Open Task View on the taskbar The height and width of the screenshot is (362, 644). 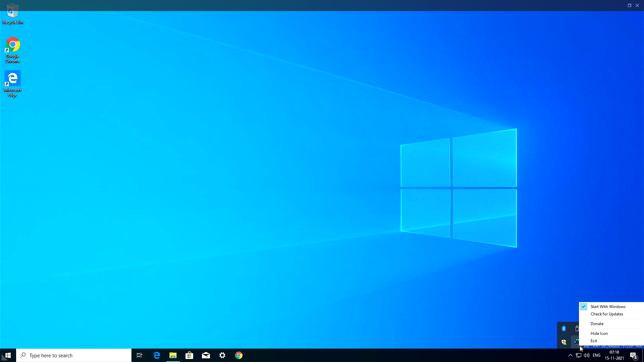point(139,355)
